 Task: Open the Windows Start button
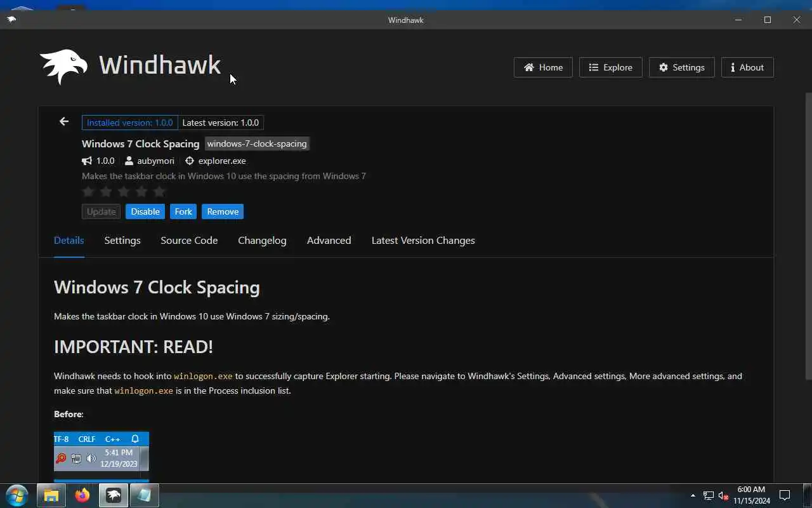click(16, 495)
